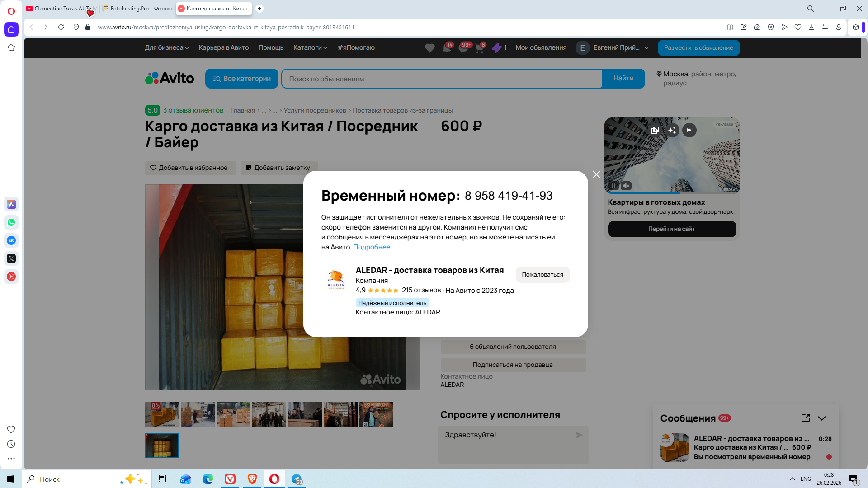Expand the Каталоги menu
Image resolution: width=868 pixels, height=488 pixels.
pos(310,48)
